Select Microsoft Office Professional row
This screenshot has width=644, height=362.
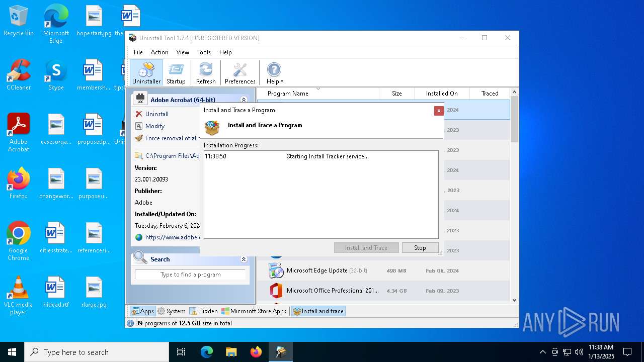click(383, 291)
